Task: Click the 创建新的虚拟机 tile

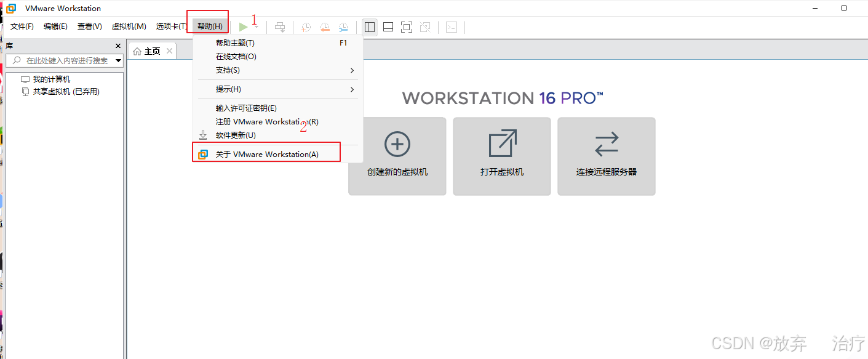Action: coord(397,156)
